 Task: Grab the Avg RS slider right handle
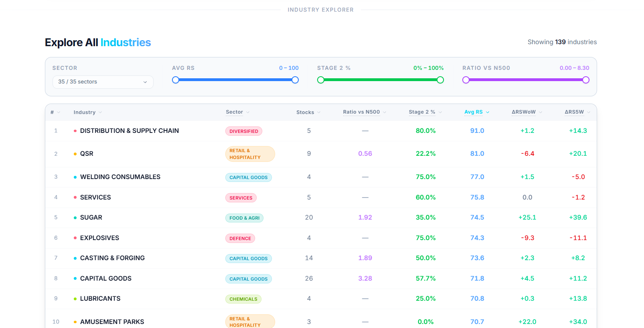click(x=295, y=80)
